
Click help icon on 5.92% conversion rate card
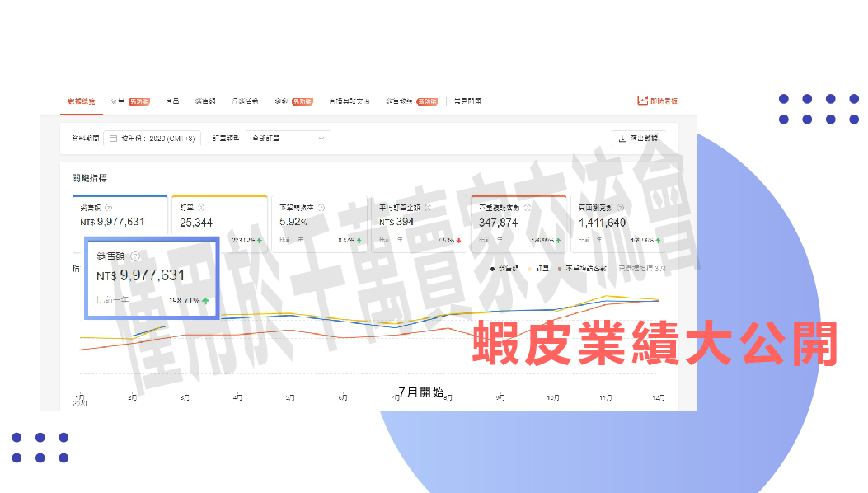click(x=321, y=209)
